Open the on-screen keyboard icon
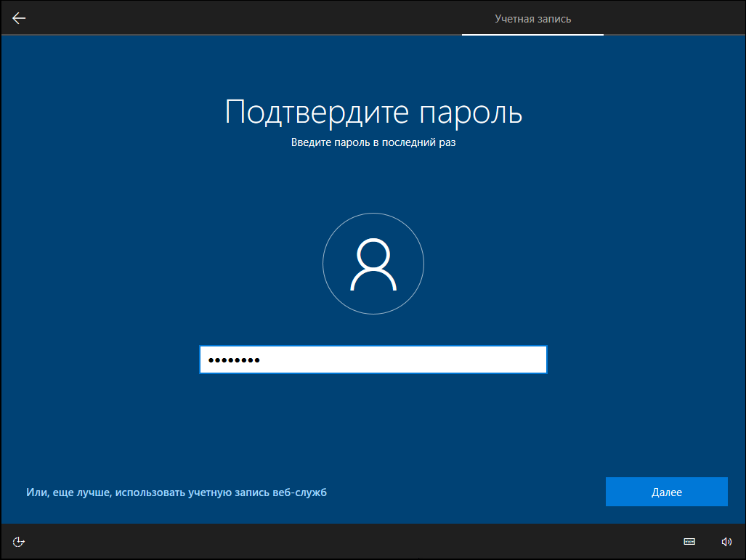746x560 pixels. 689,541
